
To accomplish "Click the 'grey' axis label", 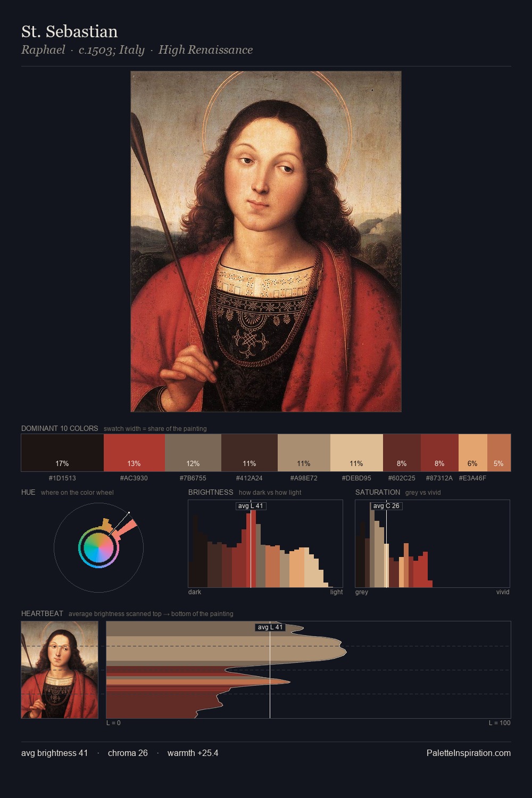I will click(x=362, y=592).
